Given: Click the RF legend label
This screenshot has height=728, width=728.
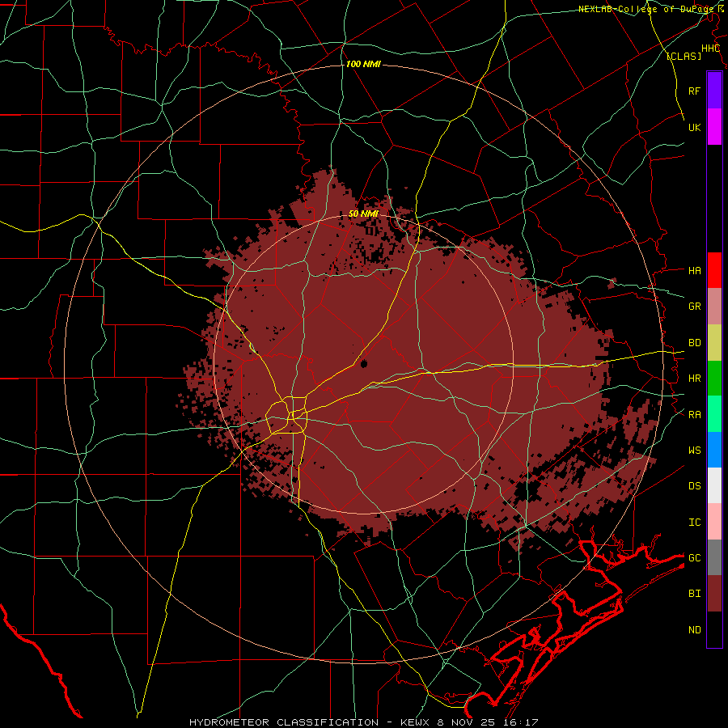Looking at the screenshot, I should pos(694,91).
